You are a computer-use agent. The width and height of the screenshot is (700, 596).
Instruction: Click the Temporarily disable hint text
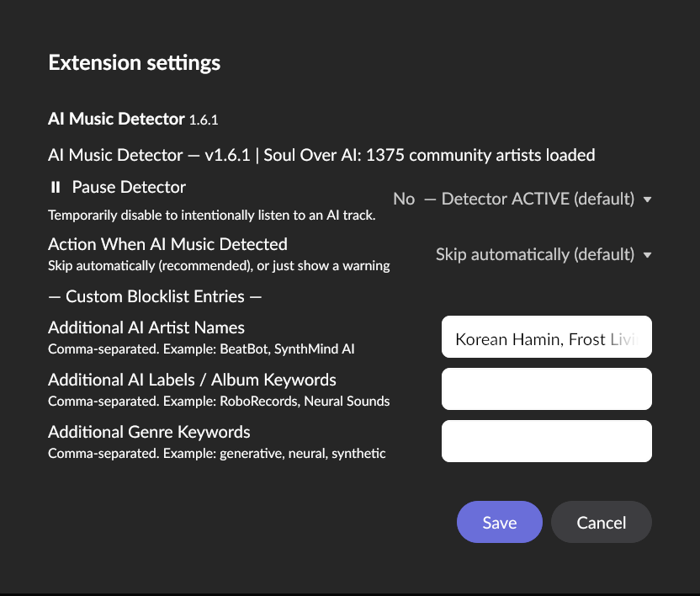pos(211,215)
